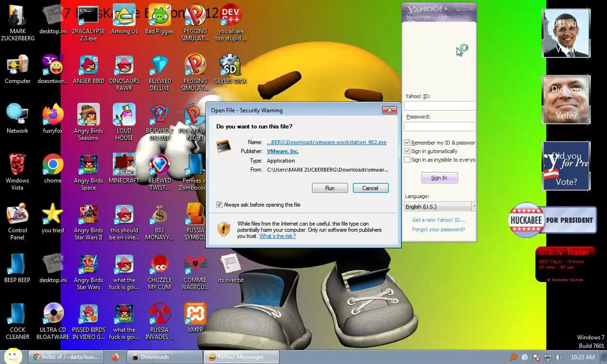This screenshot has width=607, height=364.
Task: Click the Sign In button
Action: coord(439,178)
